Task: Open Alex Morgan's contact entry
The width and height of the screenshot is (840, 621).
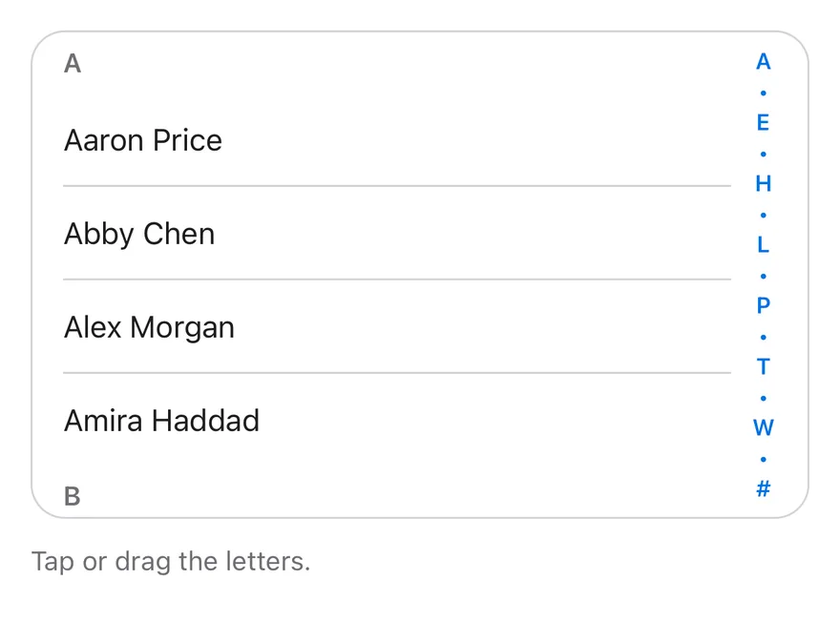Action: 397,326
